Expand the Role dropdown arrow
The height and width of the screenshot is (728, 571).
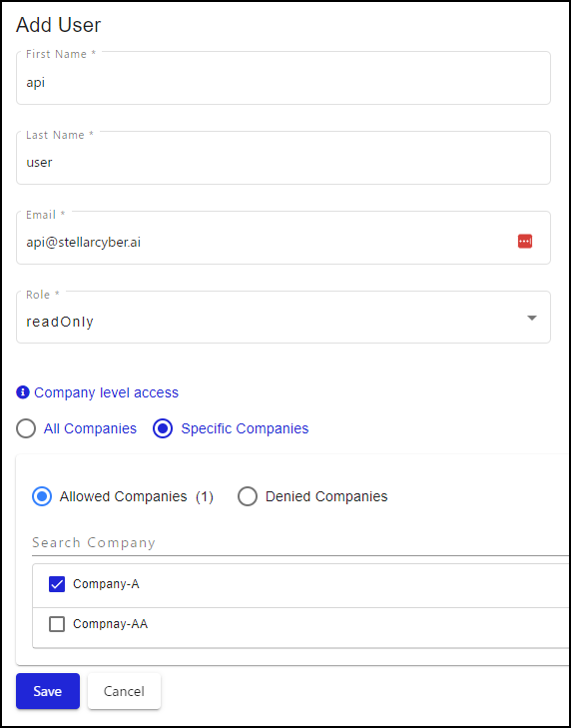[x=532, y=318]
